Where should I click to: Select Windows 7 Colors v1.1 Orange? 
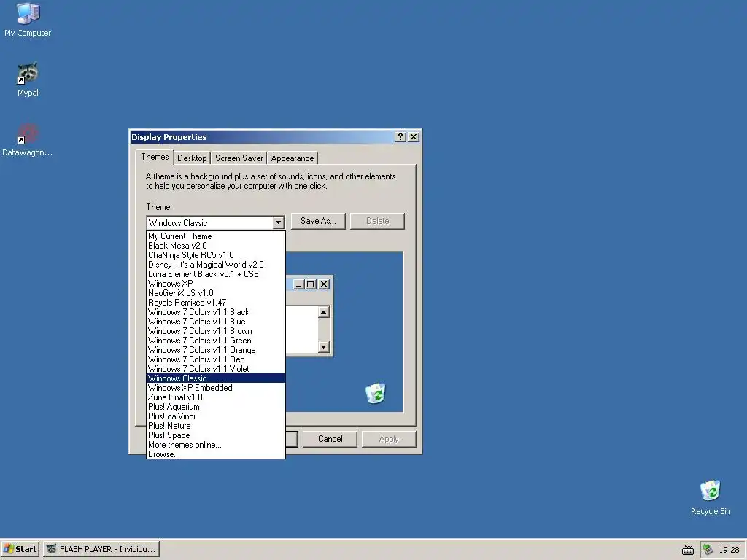click(216, 350)
